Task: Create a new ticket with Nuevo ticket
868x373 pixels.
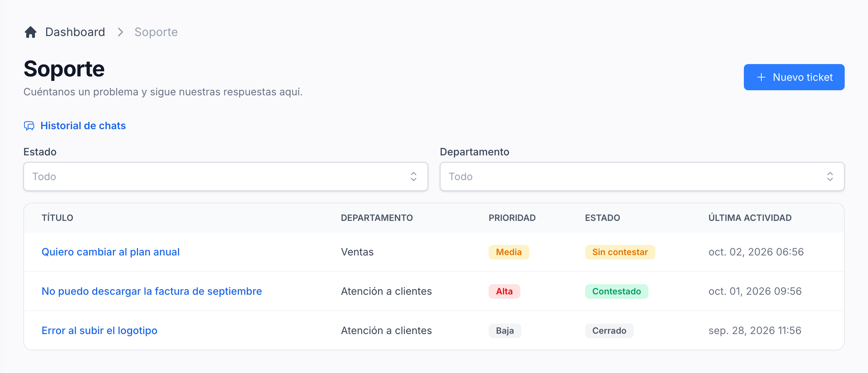Action: click(794, 77)
